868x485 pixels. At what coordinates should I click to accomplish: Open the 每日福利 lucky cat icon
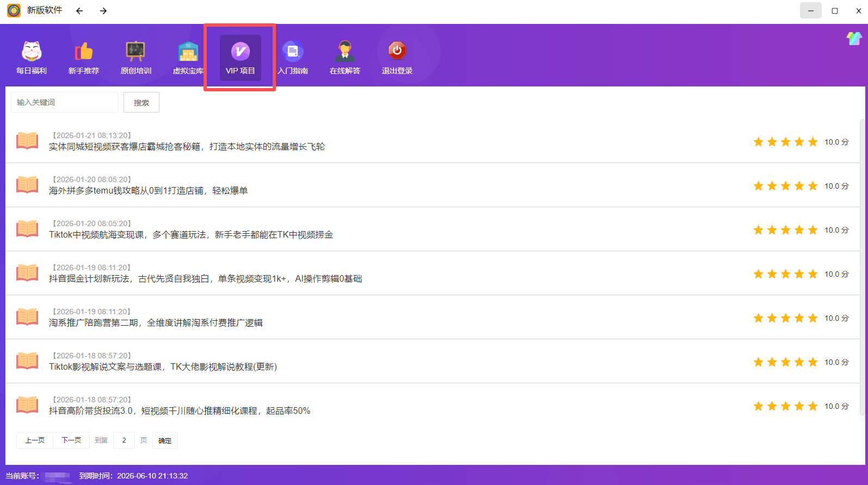coord(32,52)
